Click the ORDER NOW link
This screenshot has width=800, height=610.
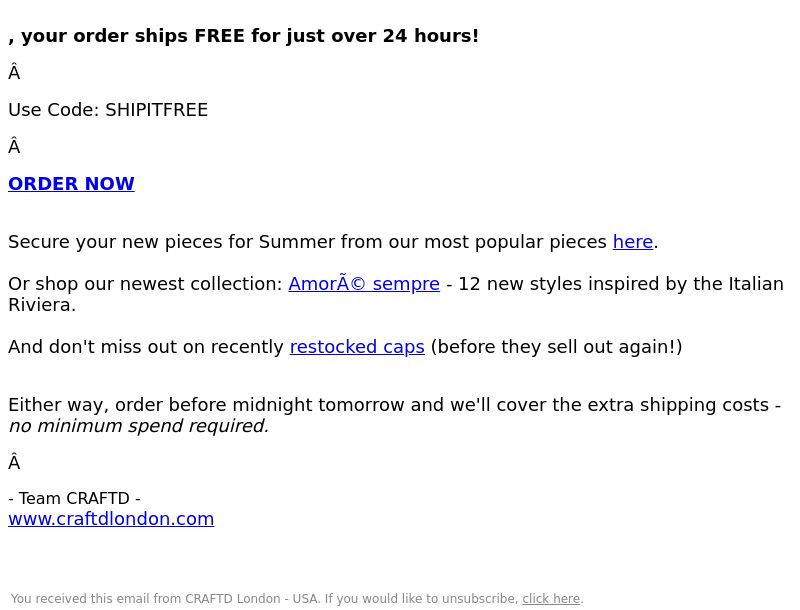[71, 184]
